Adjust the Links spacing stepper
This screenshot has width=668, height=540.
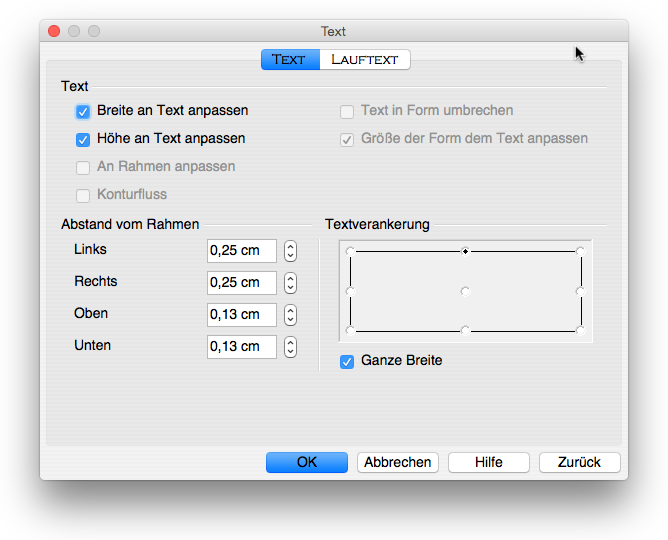click(x=290, y=251)
